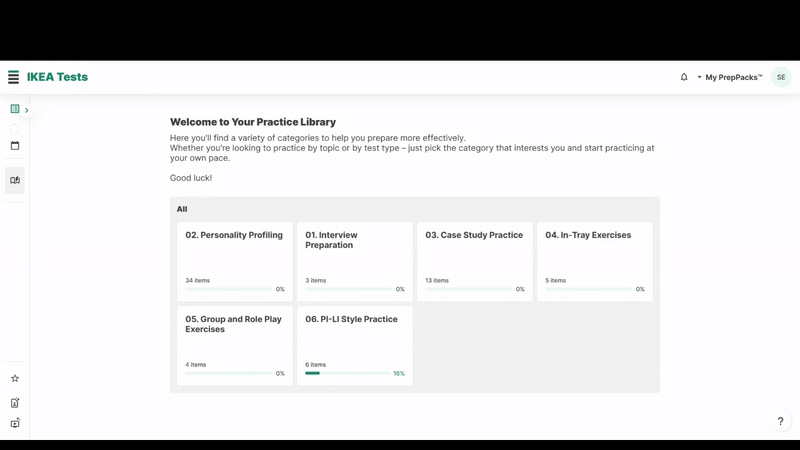
Task: Open the SE user avatar
Action: (781, 77)
